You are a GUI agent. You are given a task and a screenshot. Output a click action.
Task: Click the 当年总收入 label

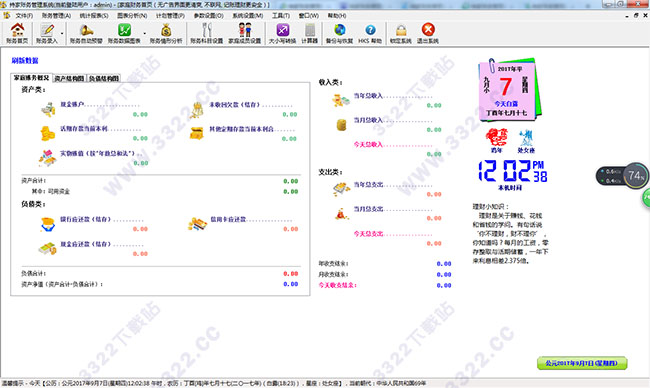(x=368, y=96)
